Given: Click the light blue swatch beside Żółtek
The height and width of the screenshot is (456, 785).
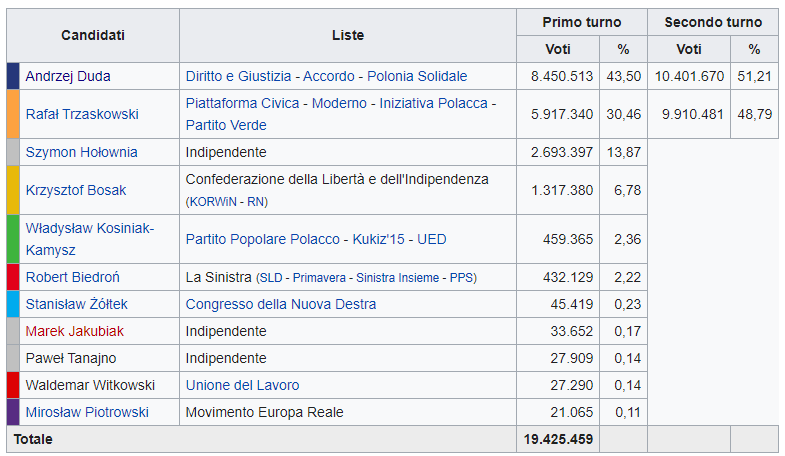Looking at the screenshot, I should coord(13,304).
